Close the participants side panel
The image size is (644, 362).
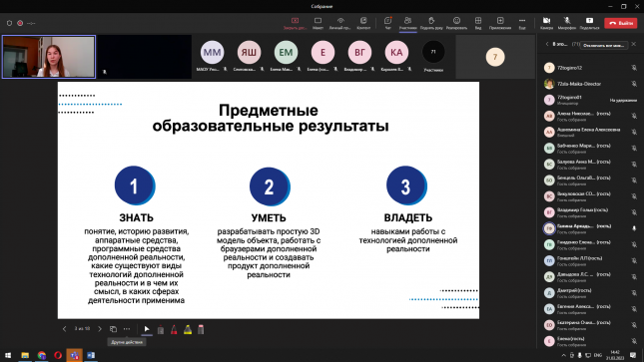click(634, 44)
